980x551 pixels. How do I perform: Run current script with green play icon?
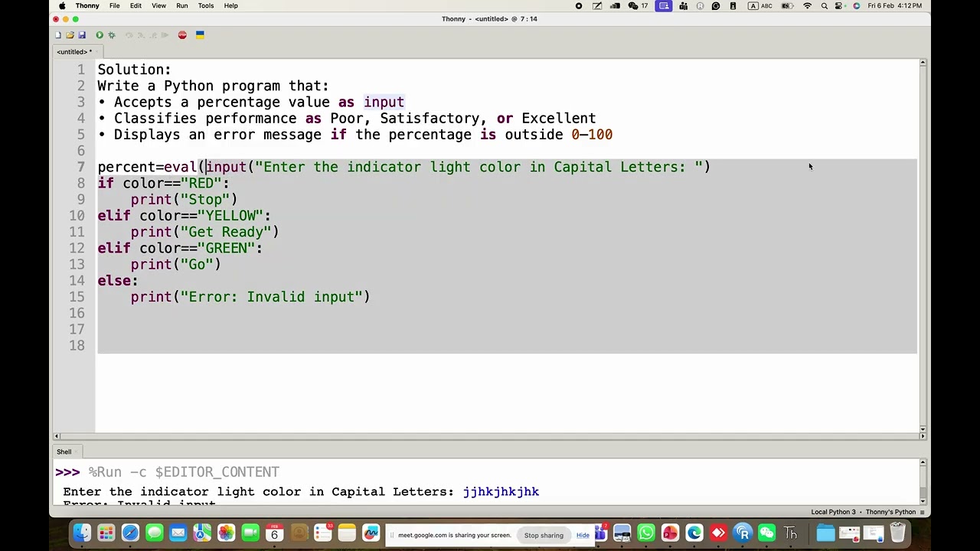click(x=100, y=35)
